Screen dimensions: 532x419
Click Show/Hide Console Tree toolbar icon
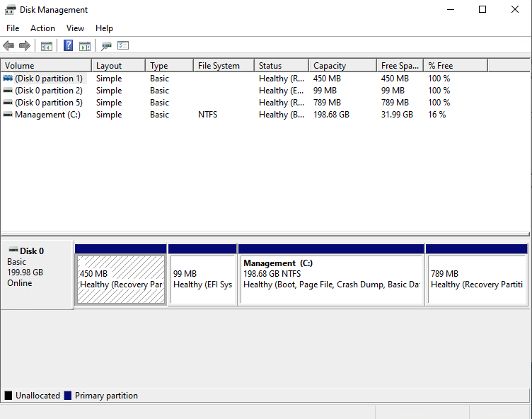pos(47,46)
